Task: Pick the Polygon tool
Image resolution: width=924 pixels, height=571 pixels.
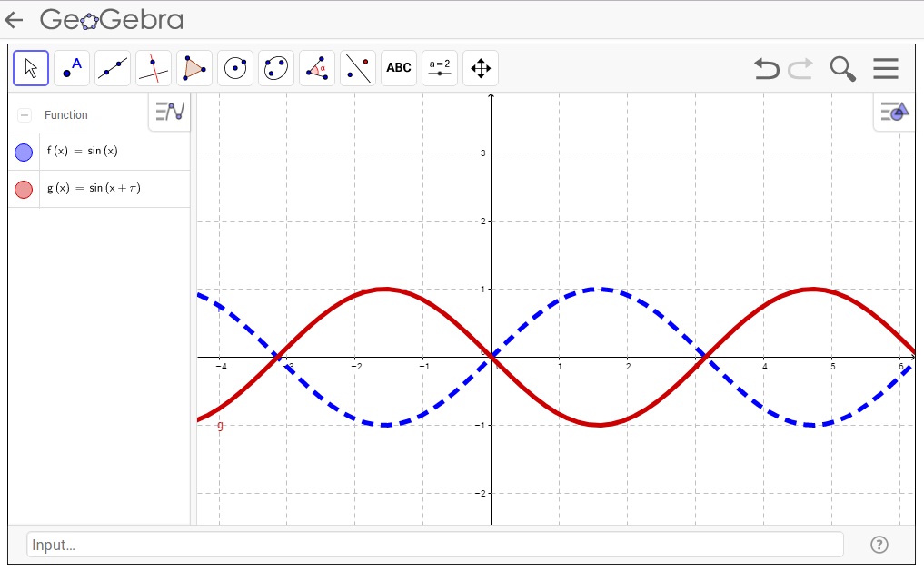Action: [x=194, y=68]
